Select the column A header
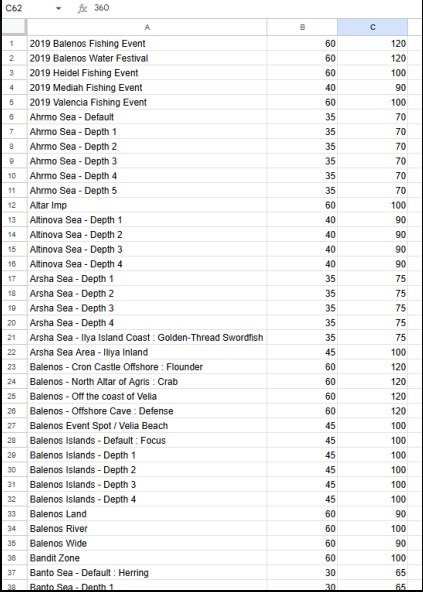Image resolution: width=423 pixels, height=592 pixels. tap(147, 27)
